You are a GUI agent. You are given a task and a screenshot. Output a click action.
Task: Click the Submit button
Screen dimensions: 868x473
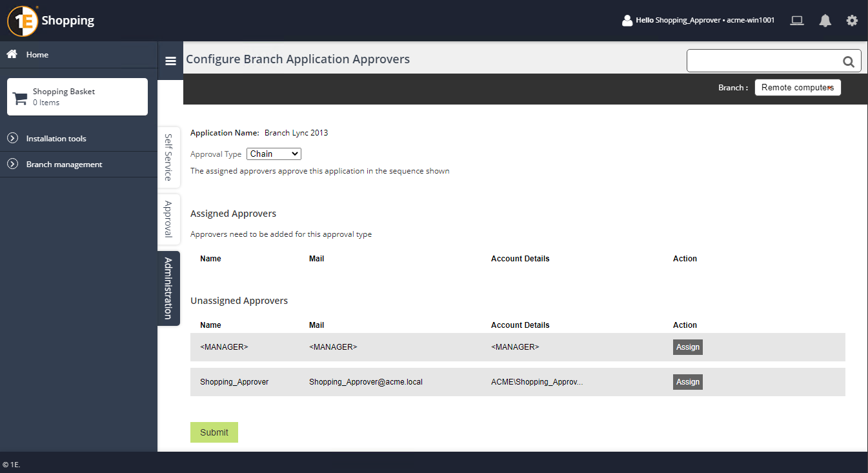[x=214, y=432]
